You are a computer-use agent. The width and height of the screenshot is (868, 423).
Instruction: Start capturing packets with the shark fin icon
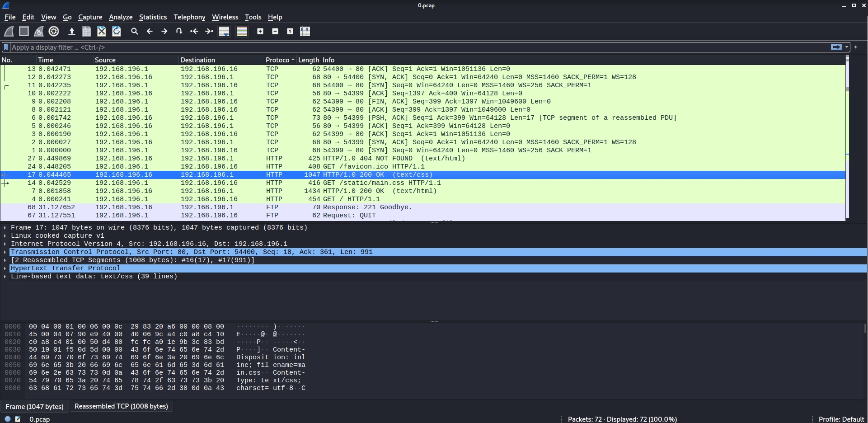[x=9, y=31]
